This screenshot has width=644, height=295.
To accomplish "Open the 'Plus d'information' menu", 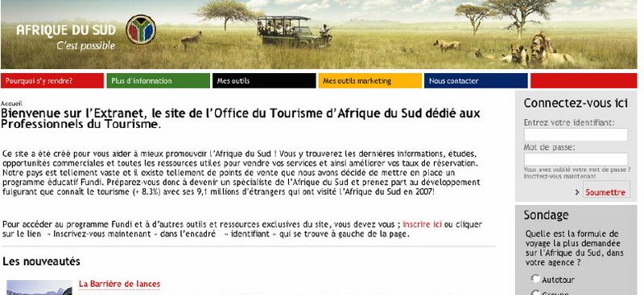I will (158, 81).
